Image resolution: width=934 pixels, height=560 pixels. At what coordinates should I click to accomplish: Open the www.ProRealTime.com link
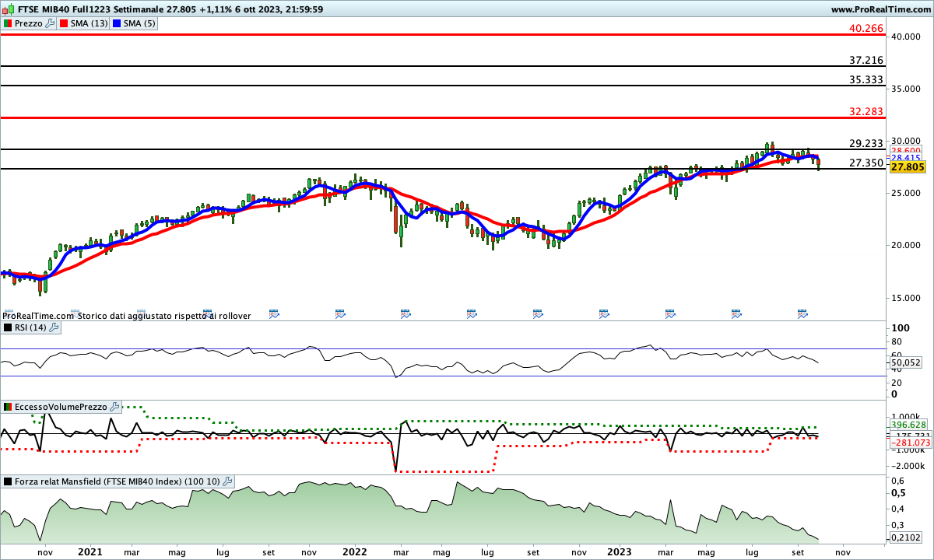tap(880, 9)
